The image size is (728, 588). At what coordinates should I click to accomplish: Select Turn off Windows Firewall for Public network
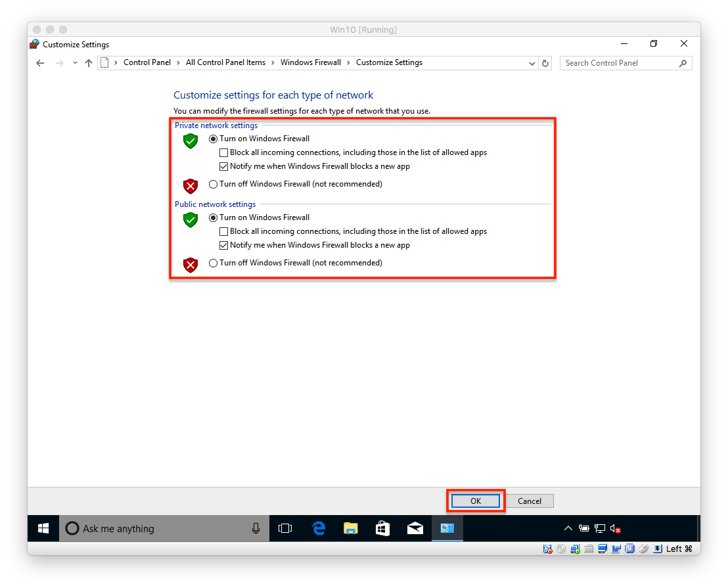point(213,263)
